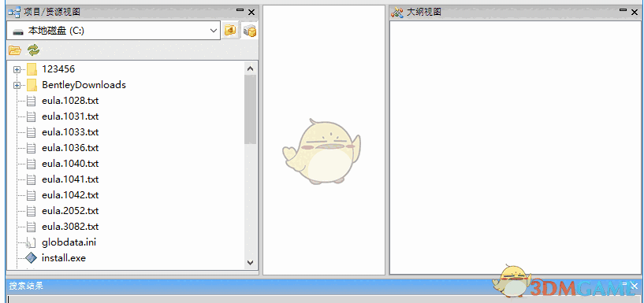644x303 pixels.
Task: Click the open folder icon in resource toolbar
Action: tap(15, 51)
